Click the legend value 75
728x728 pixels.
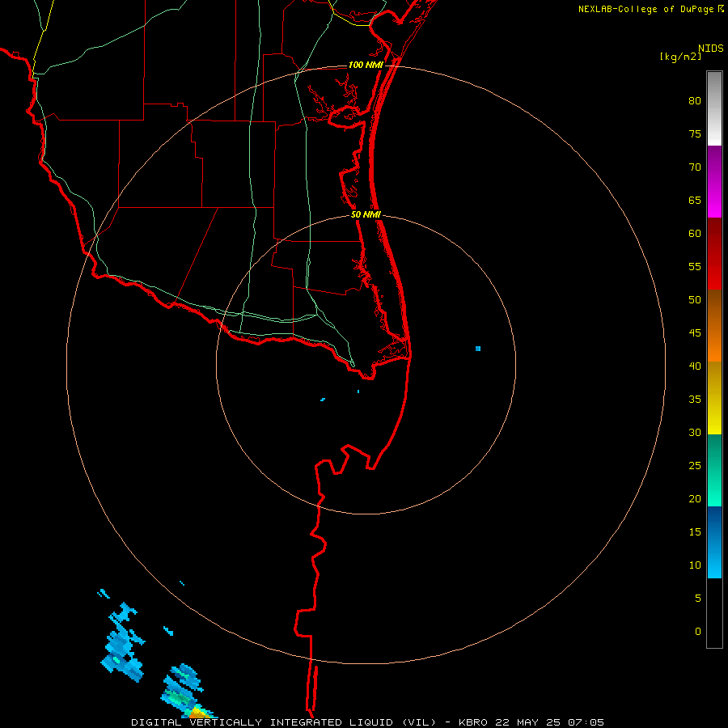[x=695, y=133]
